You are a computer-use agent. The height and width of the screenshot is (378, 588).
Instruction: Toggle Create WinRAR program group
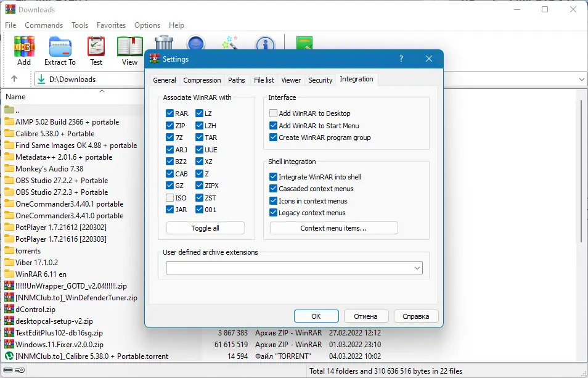(x=273, y=138)
